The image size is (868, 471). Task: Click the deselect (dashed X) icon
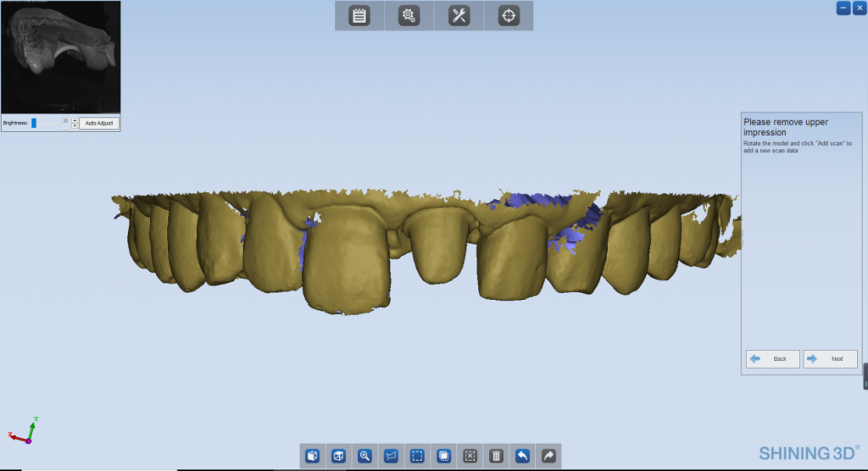click(470, 456)
